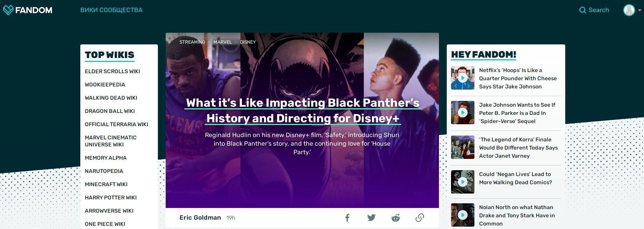Select the STREAMING category tag

[192, 42]
